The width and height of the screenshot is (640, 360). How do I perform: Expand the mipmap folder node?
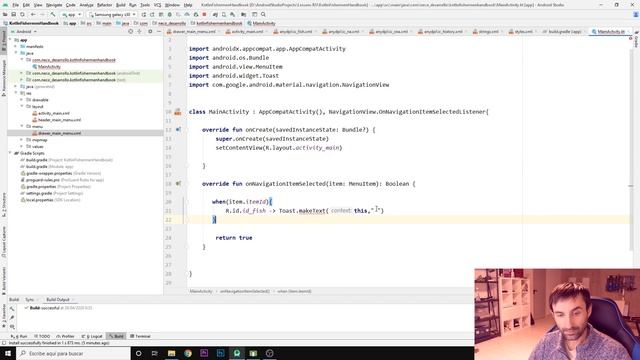click(x=22, y=140)
